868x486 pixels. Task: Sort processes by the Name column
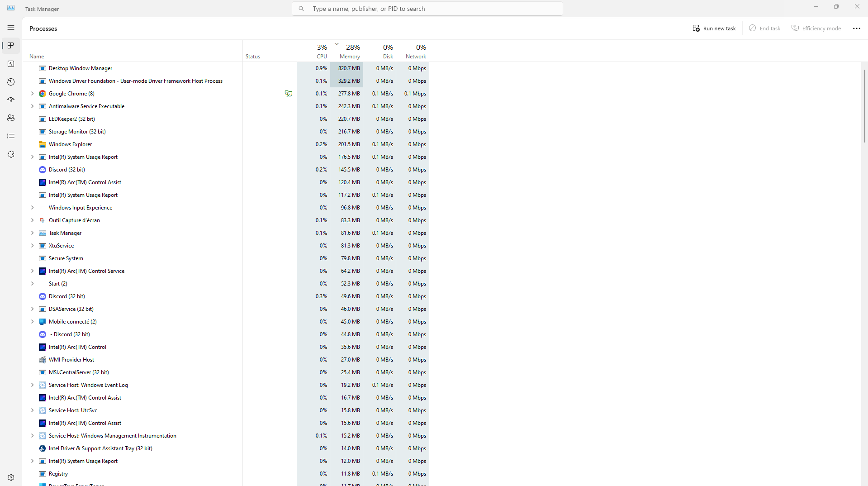[133, 51]
